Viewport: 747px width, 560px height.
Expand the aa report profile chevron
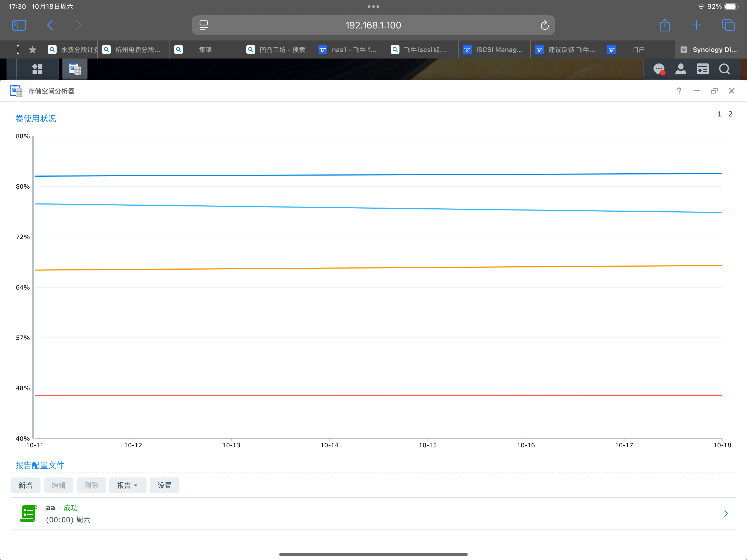[x=726, y=514]
